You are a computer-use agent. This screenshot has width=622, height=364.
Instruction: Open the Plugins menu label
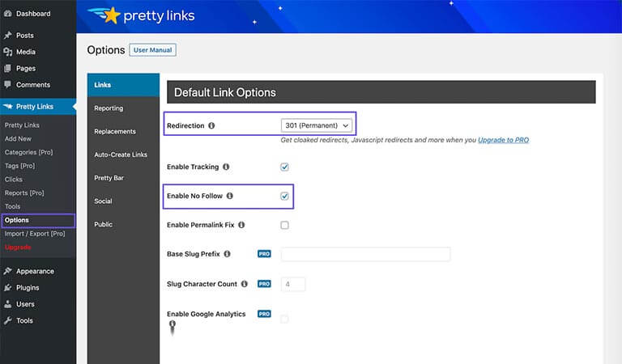click(28, 287)
